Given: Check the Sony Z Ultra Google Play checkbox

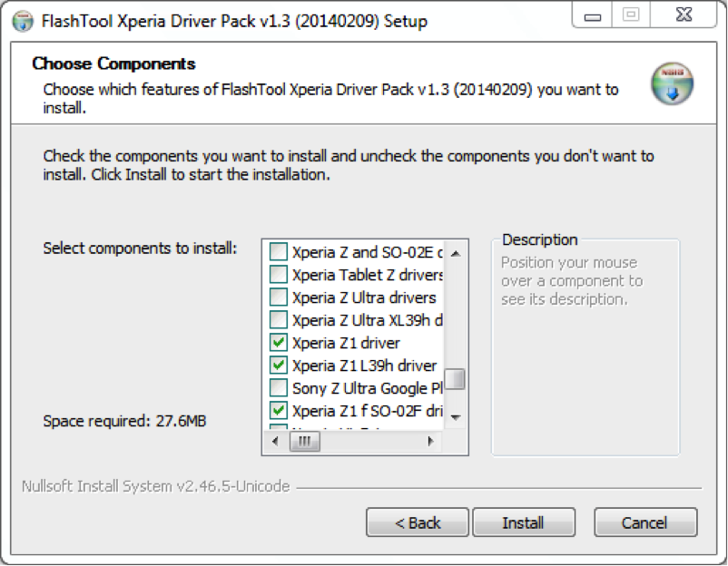Looking at the screenshot, I should [x=279, y=388].
